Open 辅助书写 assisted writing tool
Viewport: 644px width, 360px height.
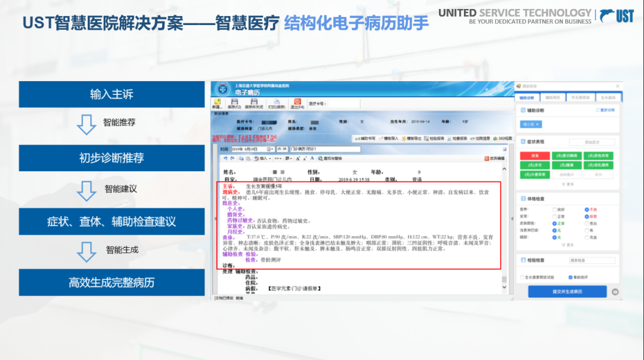point(365,139)
